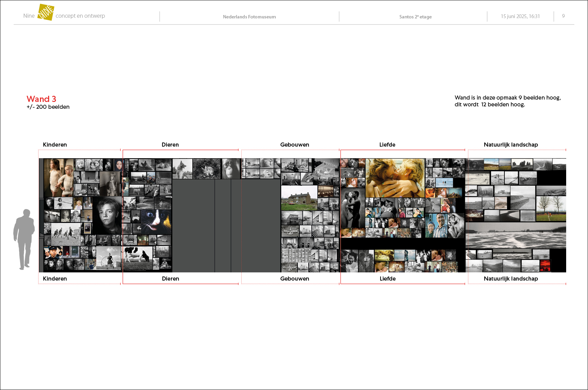Click the top 'Kinderen' section label
This screenshot has height=390, width=588.
55,145
